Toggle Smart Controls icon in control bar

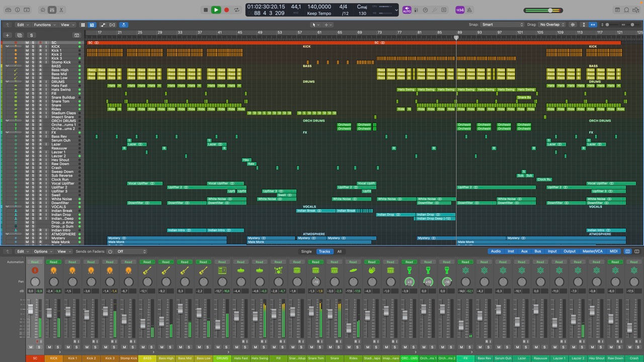click(42, 10)
